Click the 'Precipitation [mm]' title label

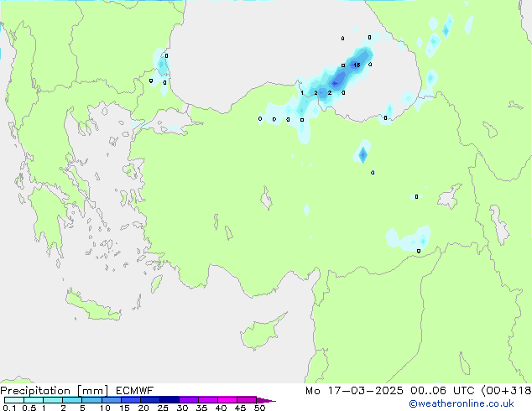pyautogui.click(x=54, y=391)
